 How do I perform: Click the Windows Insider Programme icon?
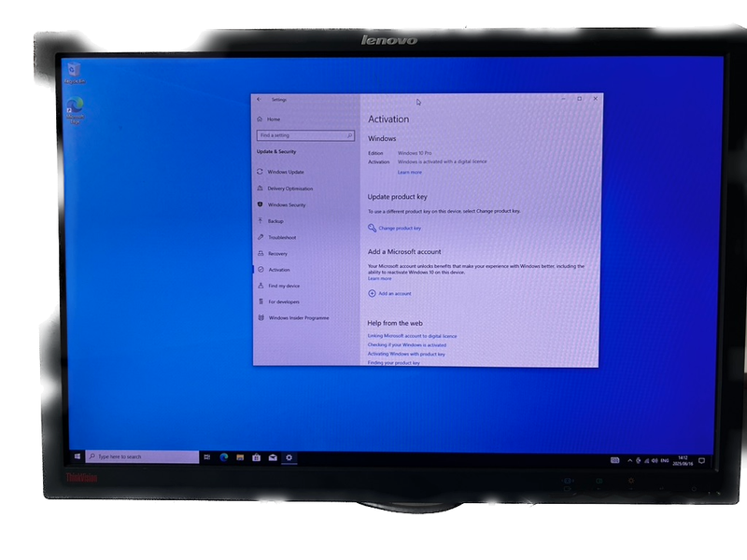click(261, 317)
